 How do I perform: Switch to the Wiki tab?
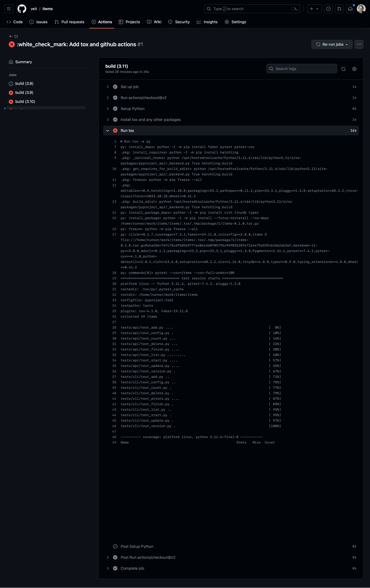[154, 22]
